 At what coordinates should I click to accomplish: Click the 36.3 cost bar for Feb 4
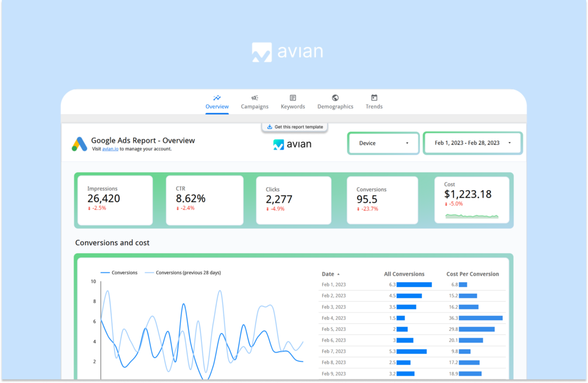point(481,318)
